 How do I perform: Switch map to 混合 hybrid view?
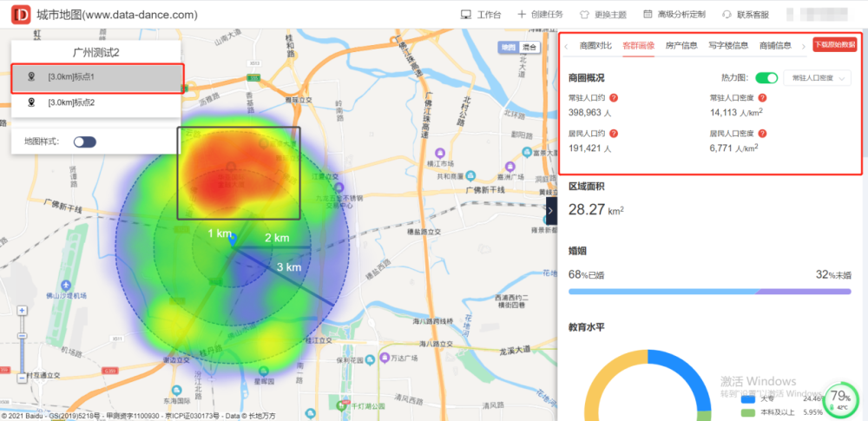pyautogui.click(x=529, y=47)
